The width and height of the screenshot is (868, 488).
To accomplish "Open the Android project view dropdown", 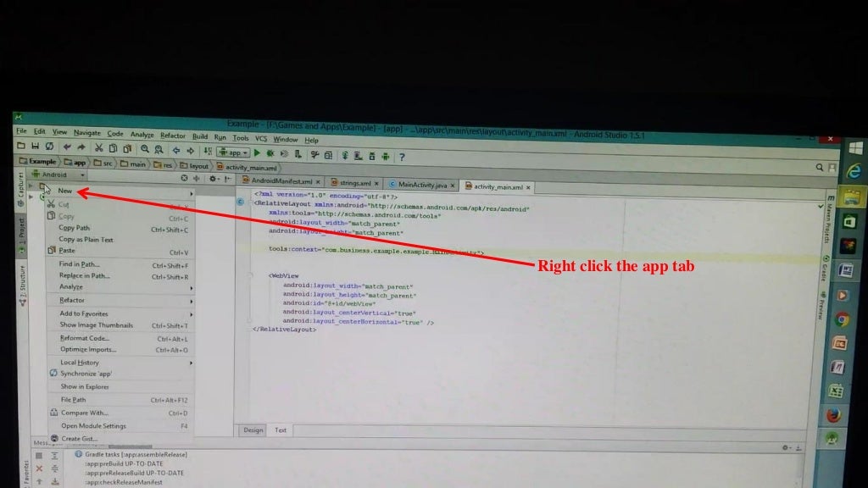I will [58, 175].
